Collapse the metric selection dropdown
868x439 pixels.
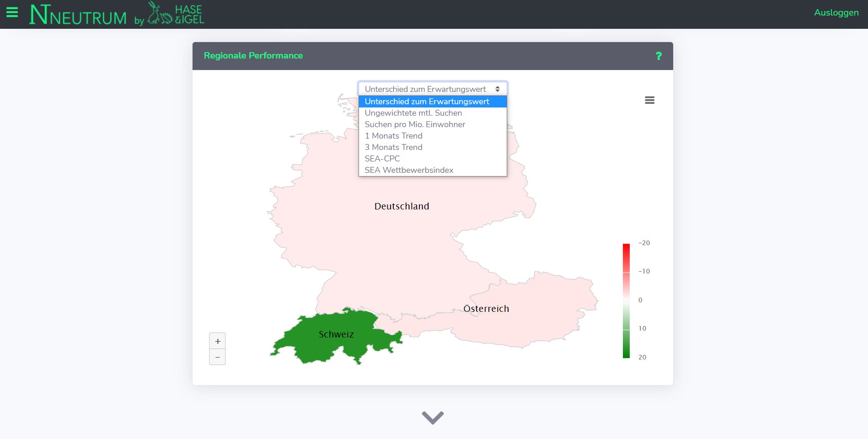pos(433,89)
